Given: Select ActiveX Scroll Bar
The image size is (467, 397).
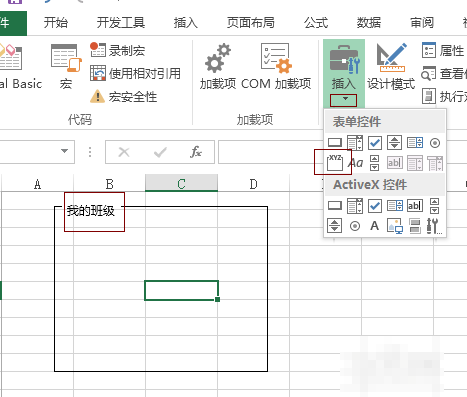Looking at the screenshot, I should click(x=435, y=206).
